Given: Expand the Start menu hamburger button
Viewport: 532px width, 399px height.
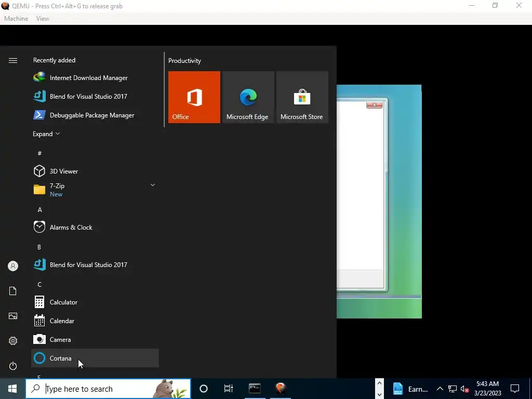Looking at the screenshot, I should (x=13, y=60).
